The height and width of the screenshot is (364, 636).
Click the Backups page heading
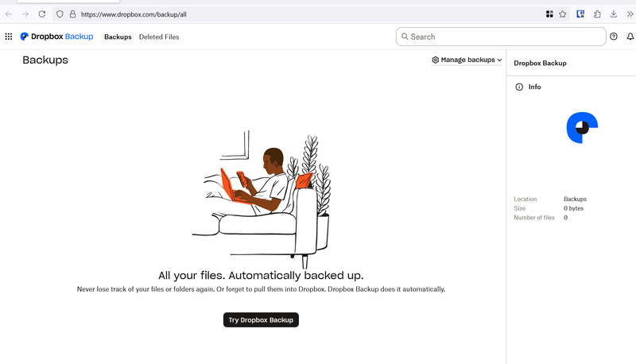click(45, 60)
